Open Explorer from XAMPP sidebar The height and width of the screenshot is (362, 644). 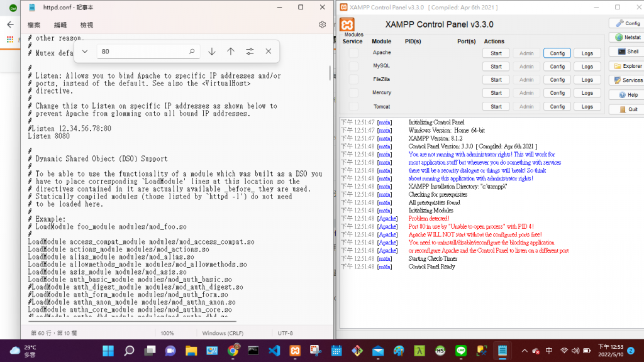pos(627,66)
